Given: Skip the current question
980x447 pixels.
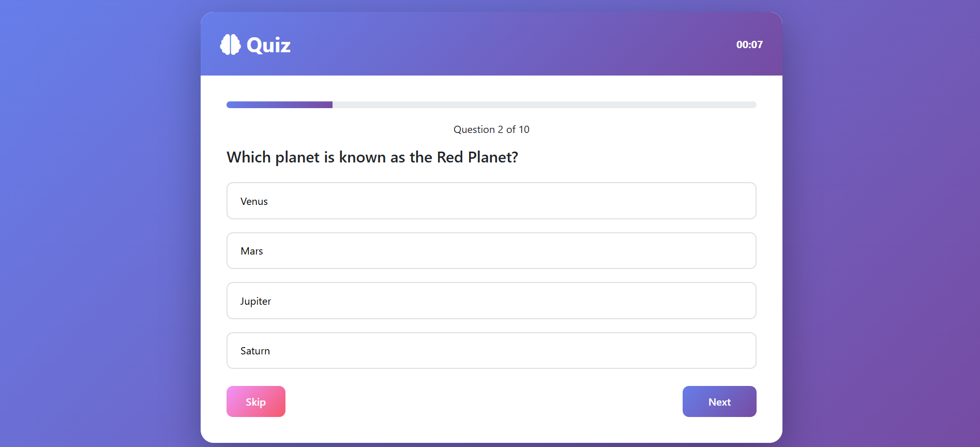Looking at the screenshot, I should 255,401.
